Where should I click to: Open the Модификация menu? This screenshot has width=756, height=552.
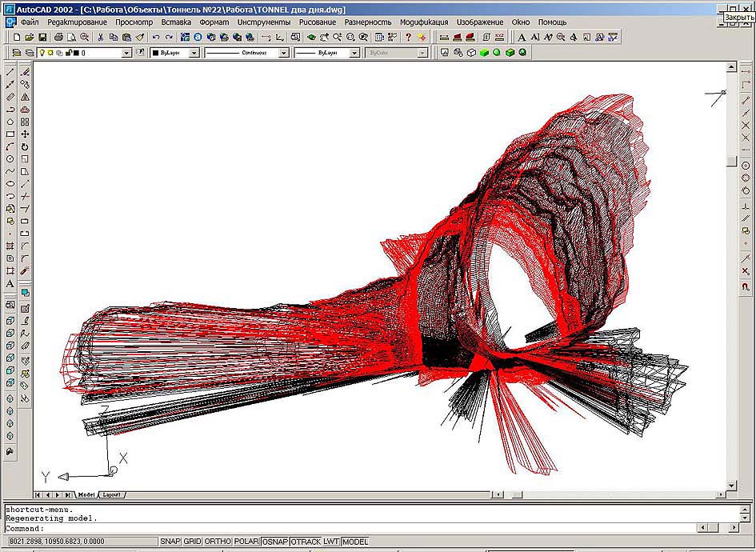tap(424, 22)
